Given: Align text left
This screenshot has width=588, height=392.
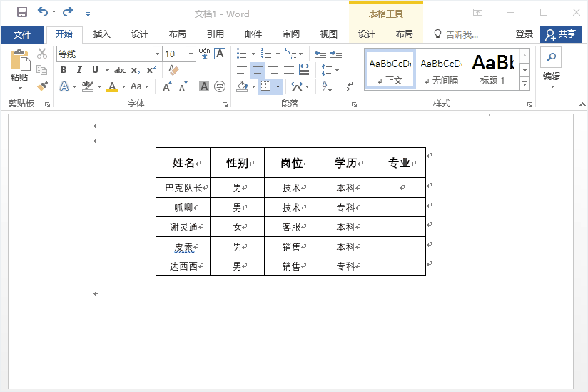Looking at the screenshot, I should 241,70.
